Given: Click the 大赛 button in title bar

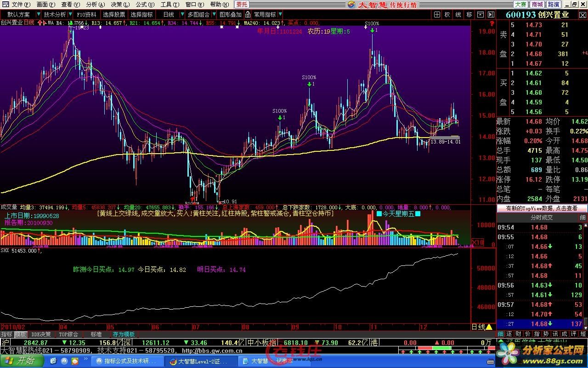Looking at the screenshot, I should pos(520,4).
